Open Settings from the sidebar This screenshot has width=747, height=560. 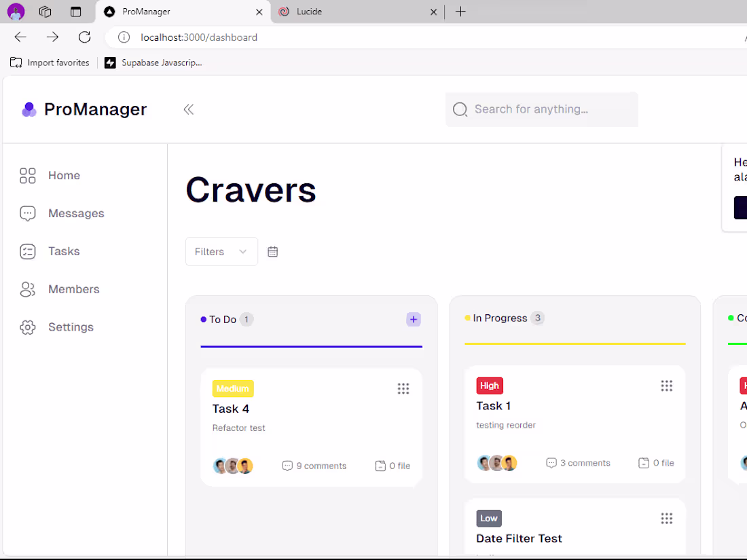click(x=71, y=327)
